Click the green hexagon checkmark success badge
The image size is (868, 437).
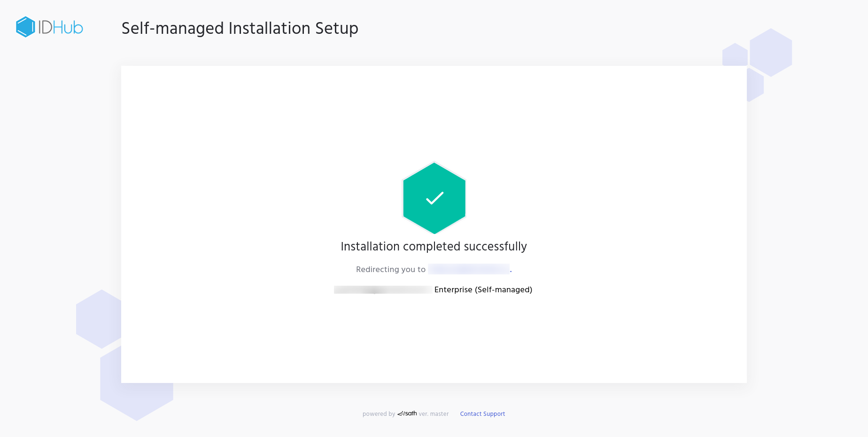pyautogui.click(x=434, y=198)
